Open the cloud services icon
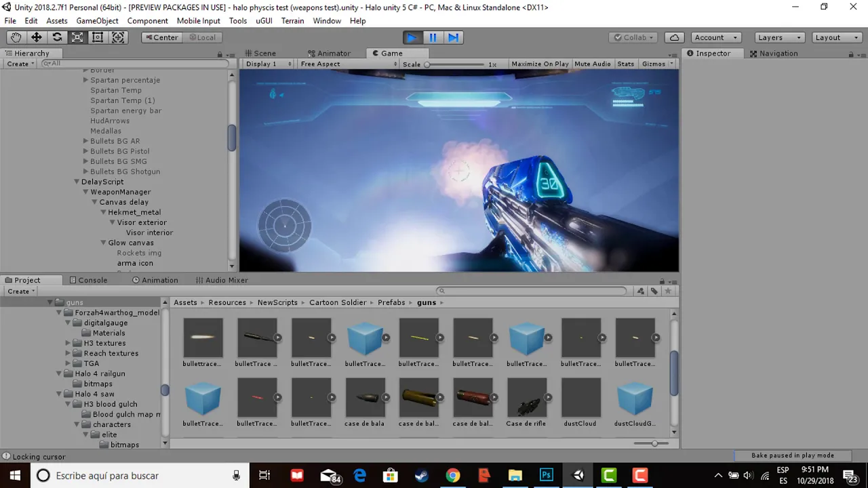Screen dimensions: 868x488 click(x=673, y=37)
